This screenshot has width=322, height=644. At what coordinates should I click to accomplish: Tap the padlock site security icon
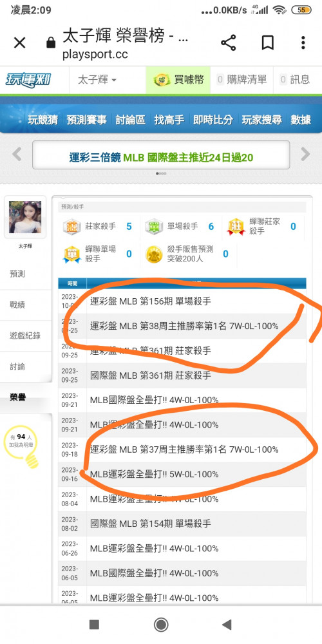click(x=51, y=43)
